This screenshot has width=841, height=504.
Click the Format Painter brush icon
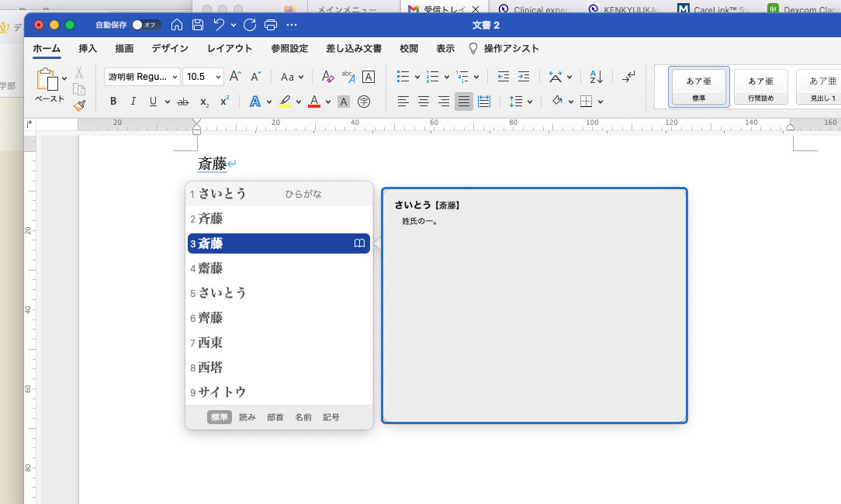(x=79, y=105)
